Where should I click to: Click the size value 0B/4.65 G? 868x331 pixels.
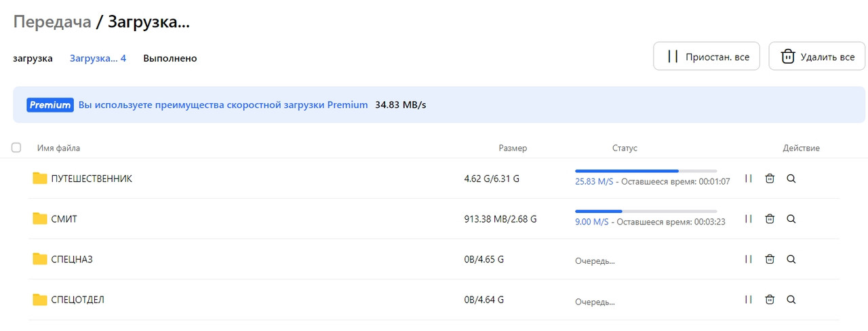pyautogui.click(x=484, y=259)
